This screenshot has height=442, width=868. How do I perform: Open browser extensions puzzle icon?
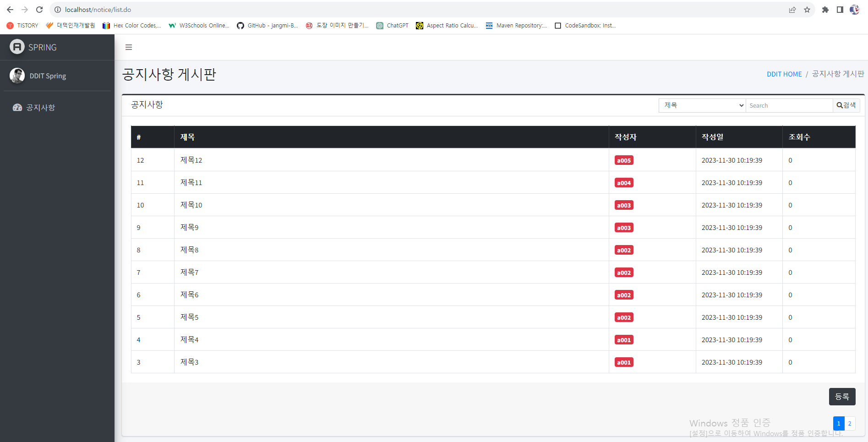point(825,10)
